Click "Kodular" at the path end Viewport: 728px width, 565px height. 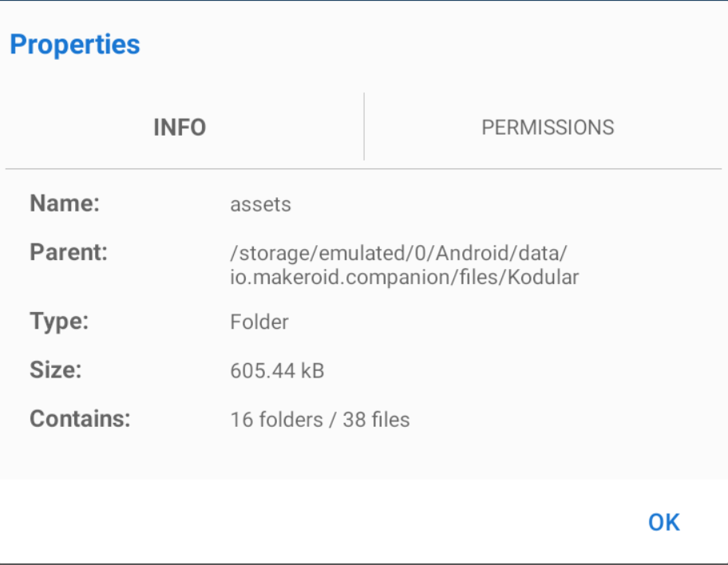tap(547, 278)
